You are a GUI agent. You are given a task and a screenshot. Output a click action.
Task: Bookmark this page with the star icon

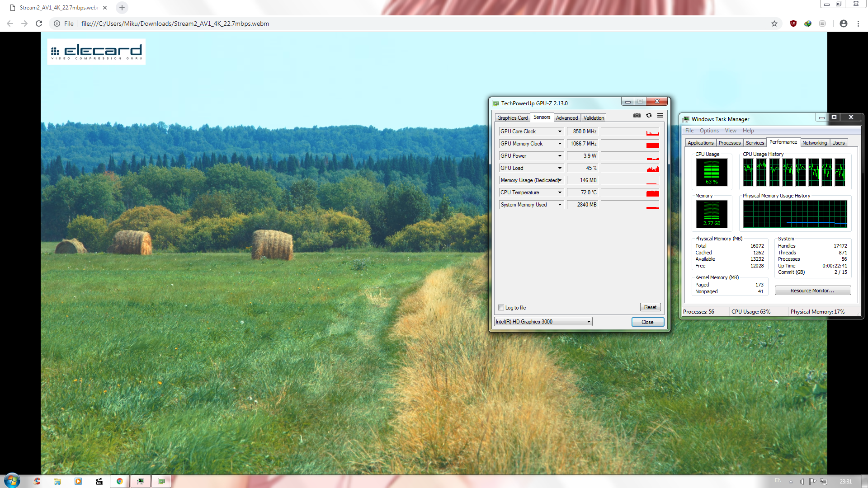[774, 23]
